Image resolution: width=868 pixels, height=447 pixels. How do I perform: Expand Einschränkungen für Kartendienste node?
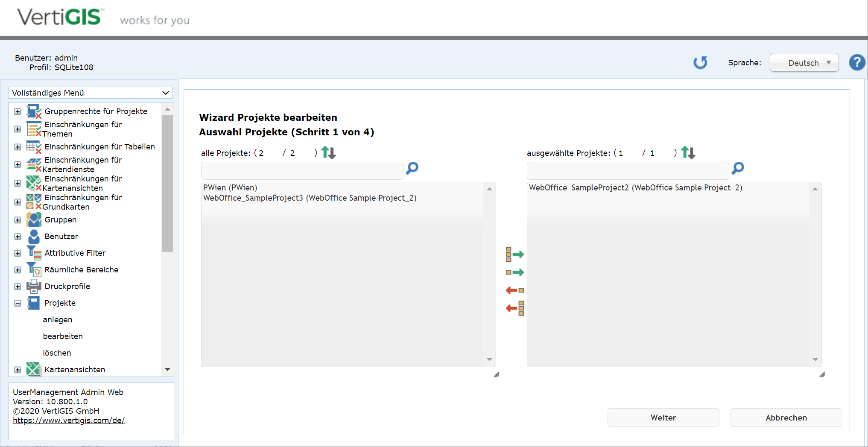pos(18,164)
